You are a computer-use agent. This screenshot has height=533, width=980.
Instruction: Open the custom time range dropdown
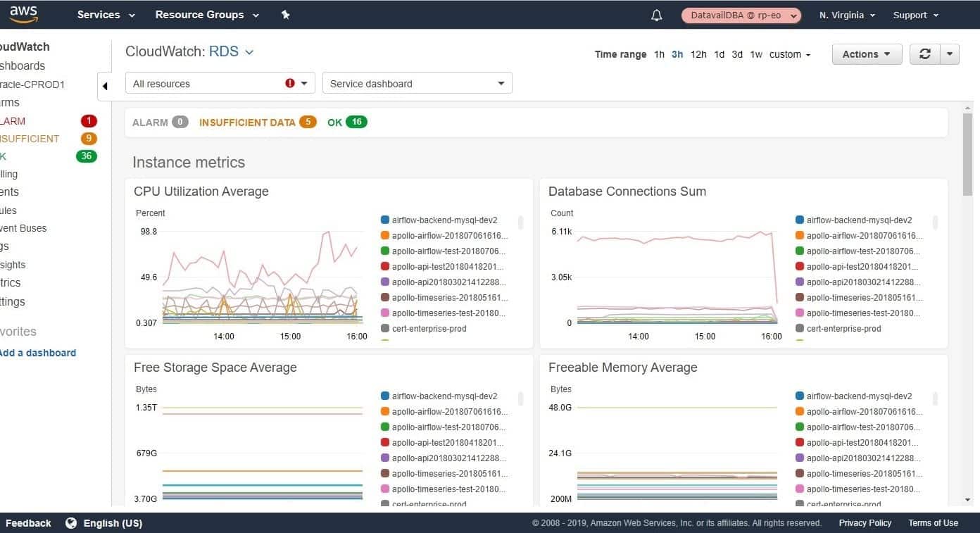790,54
